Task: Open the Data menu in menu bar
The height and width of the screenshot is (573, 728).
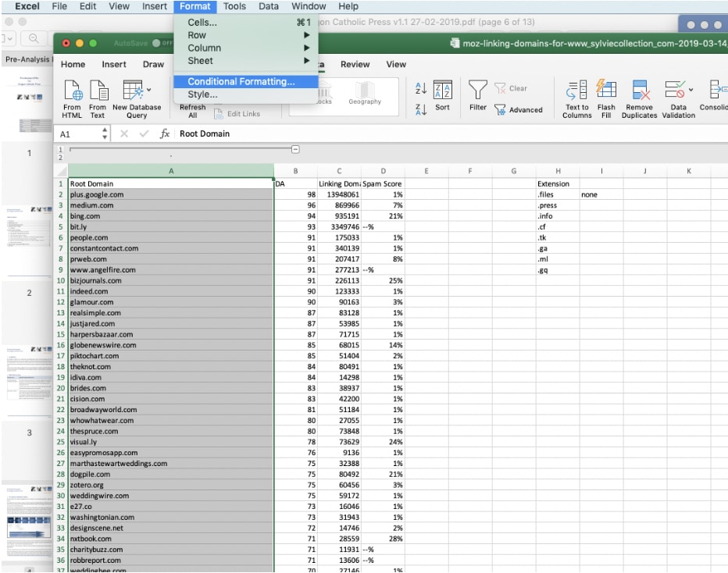Action: click(x=269, y=6)
